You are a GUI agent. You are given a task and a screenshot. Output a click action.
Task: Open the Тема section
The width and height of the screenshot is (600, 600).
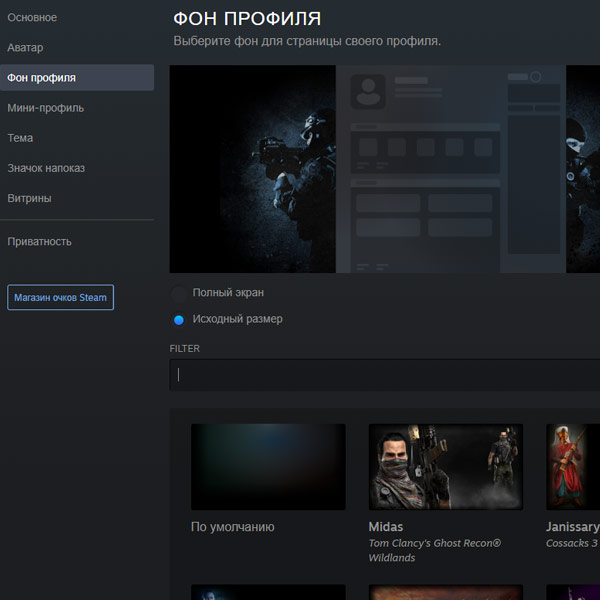[20, 138]
